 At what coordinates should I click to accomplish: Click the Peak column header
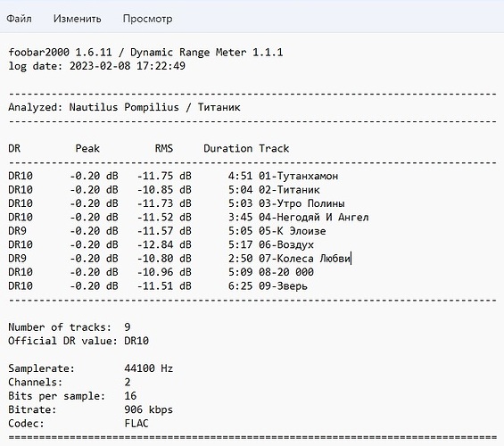(x=87, y=148)
